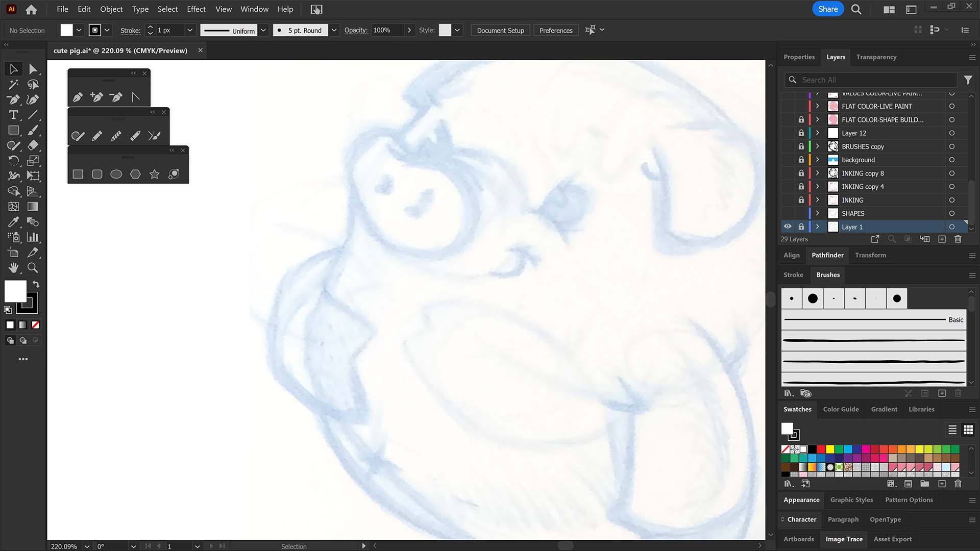The image size is (980, 551).
Task: Select the Rotate tool
Action: click(x=14, y=161)
